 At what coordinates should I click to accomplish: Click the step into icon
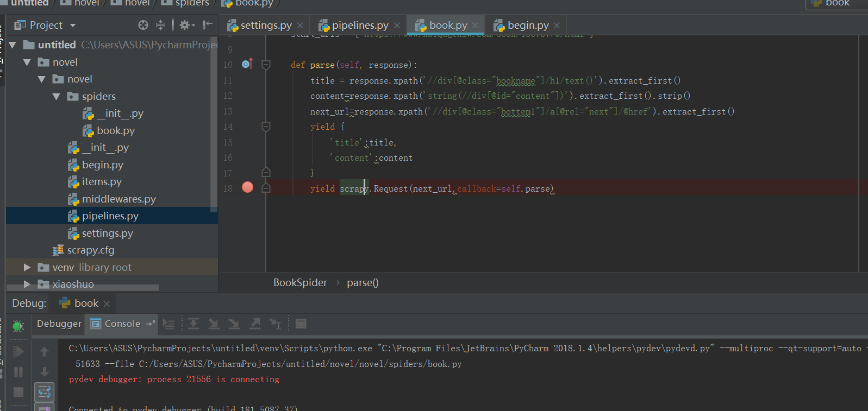pos(214,324)
